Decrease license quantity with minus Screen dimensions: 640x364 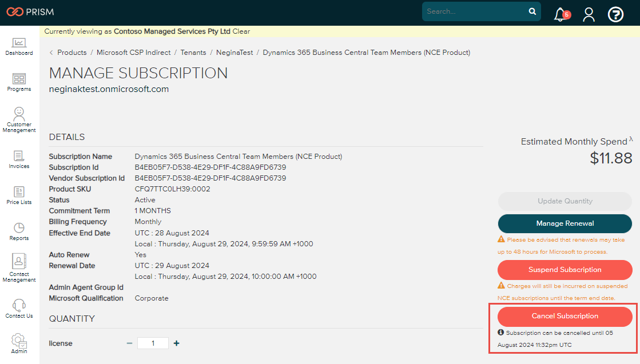tap(129, 343)
